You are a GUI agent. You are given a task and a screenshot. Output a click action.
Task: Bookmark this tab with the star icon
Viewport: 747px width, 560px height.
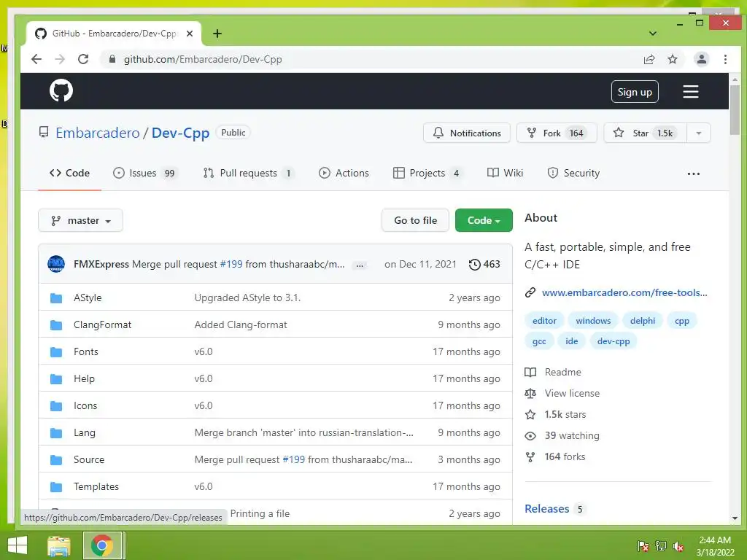click(672, 59)
